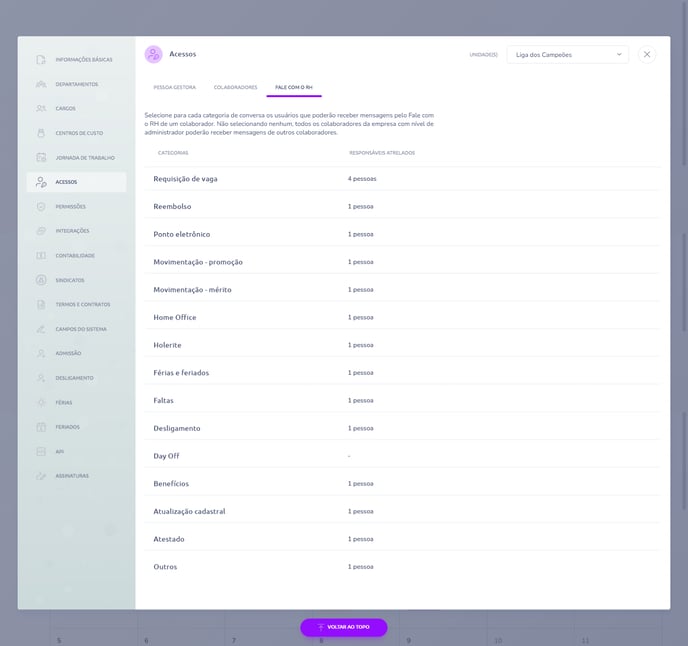The height and width of the screenshot is (646, 688).
Task: Click the Permissões sidebar icon
Action: coord(41,207)
